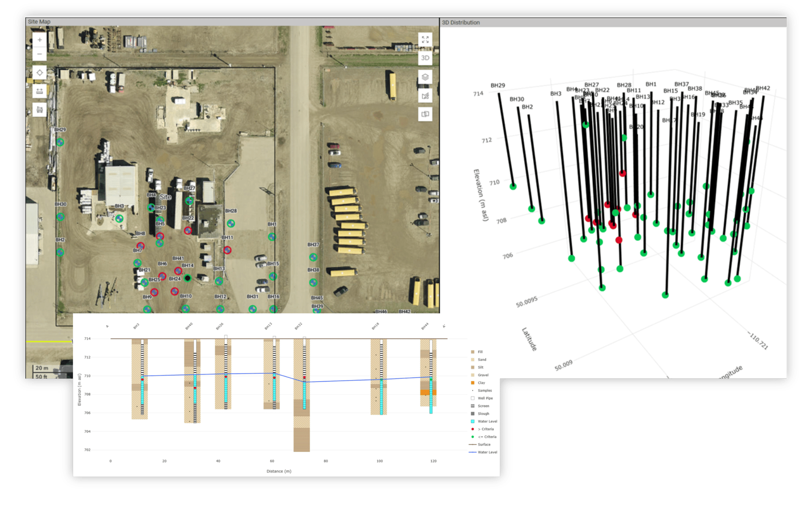Click the swipe/compare maps icon
This screenshot has height=508, width=812.
tap(425, 114)
